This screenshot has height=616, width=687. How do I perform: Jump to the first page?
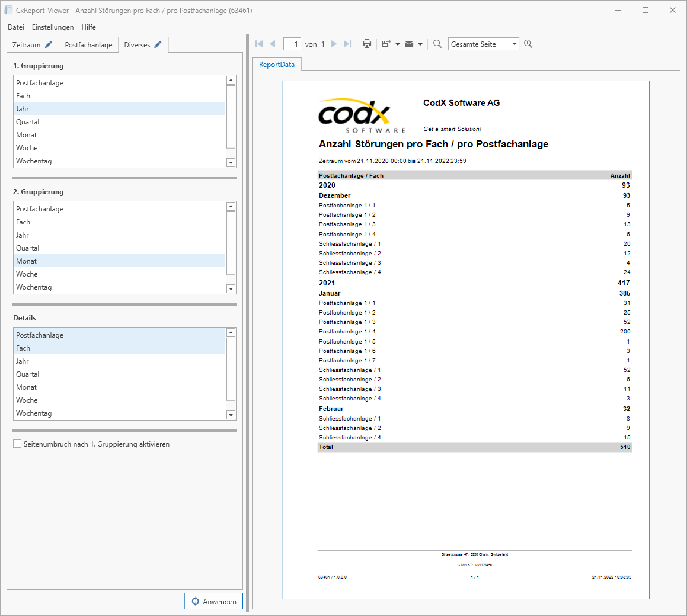259,44
